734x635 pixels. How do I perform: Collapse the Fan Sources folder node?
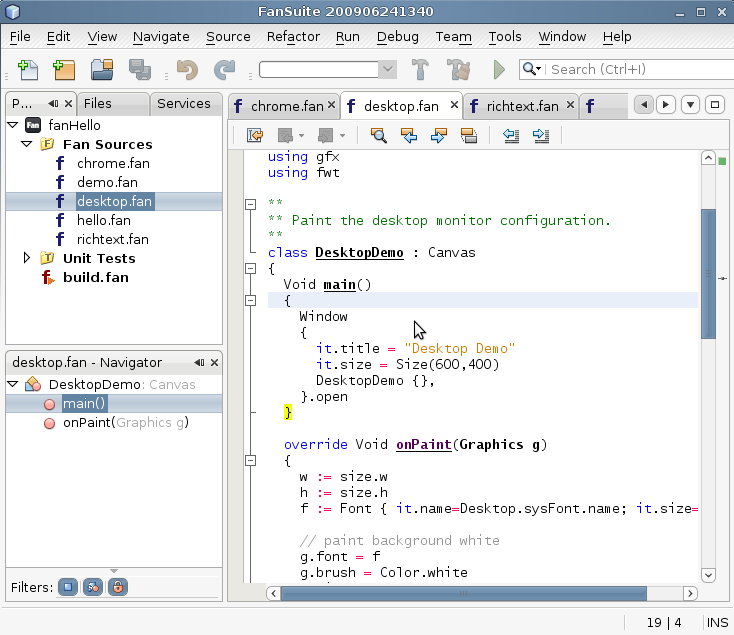(27, 144)
